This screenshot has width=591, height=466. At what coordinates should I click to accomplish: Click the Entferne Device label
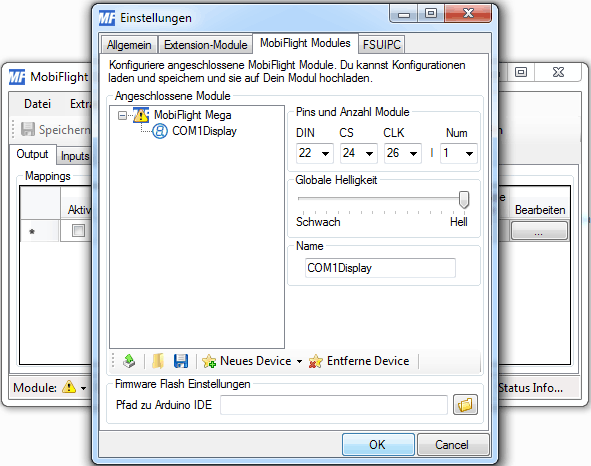point(368,361)
